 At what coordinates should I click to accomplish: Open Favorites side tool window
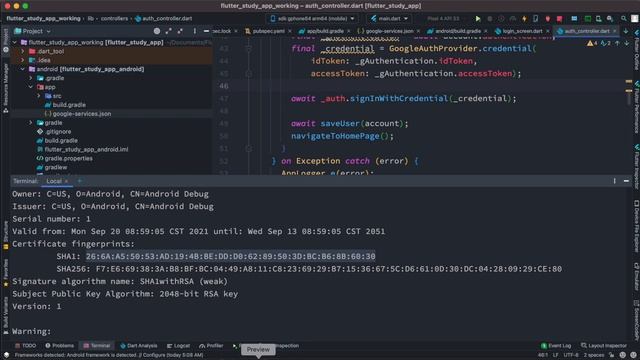coord(5,273)
